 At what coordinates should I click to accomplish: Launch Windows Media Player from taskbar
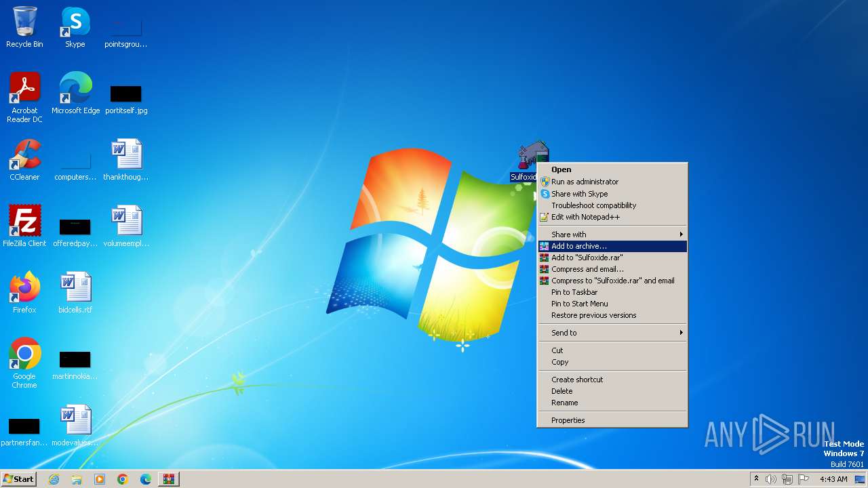100,479
